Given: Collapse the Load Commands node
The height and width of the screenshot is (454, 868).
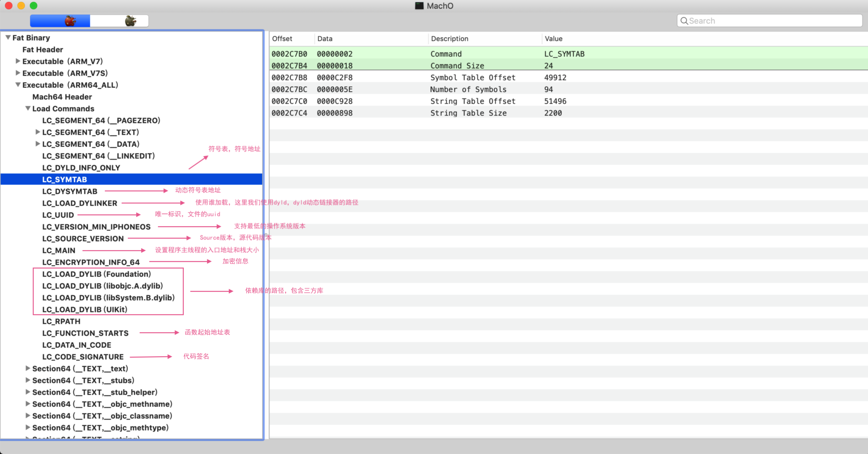Looking at the screenshot, I should (28, 109).
